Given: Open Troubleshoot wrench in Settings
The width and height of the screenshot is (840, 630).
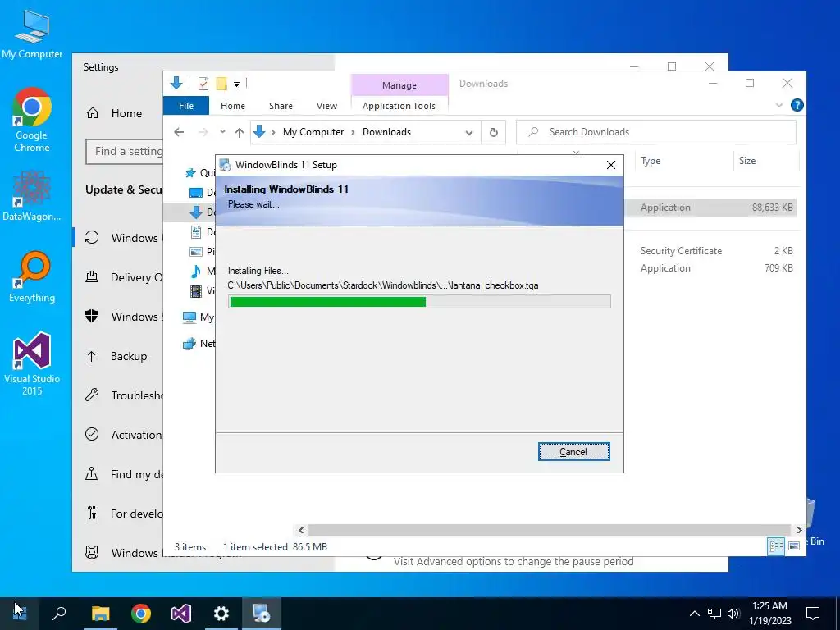Looking at the screenshot, I should click(x=92, y=395).
